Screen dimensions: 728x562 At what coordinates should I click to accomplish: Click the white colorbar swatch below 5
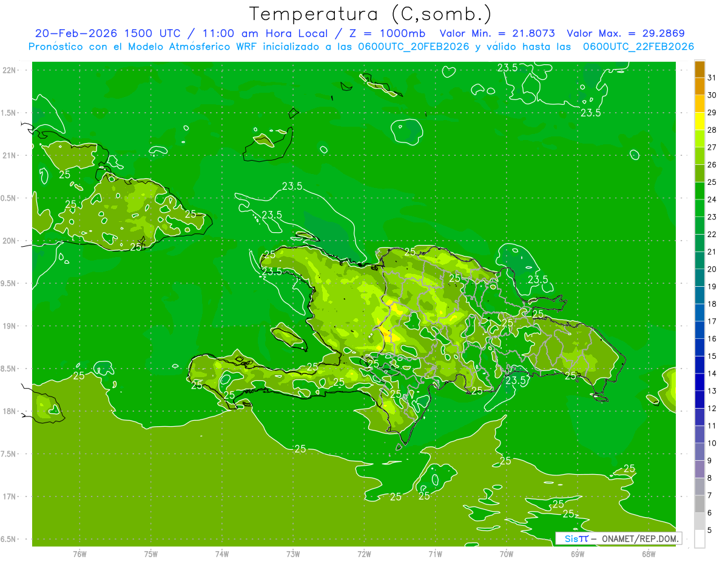point(699,539)
